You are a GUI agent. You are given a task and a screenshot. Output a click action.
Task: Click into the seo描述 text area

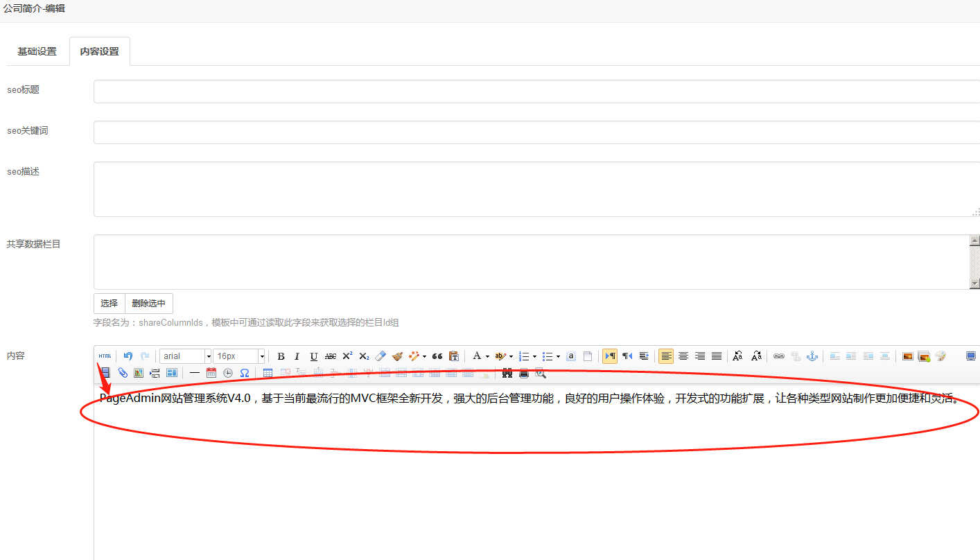(536, 189)
